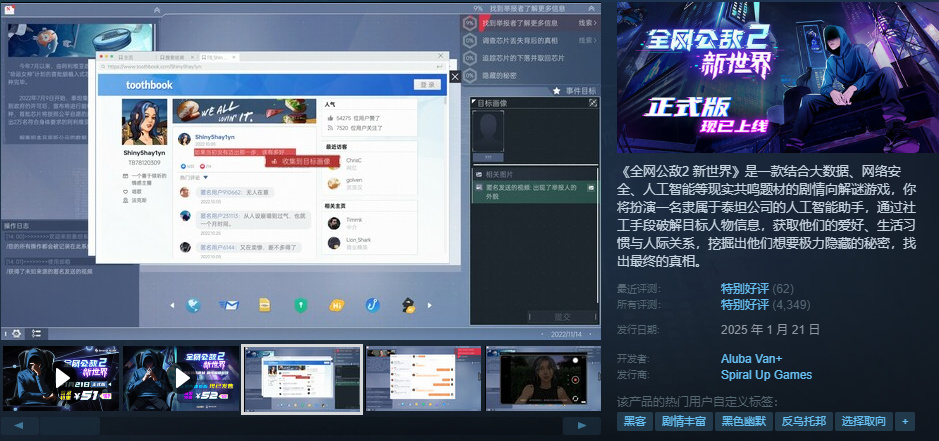
Task: Open the yellow notes file icon in dock
Action: [x=265, y=305]
